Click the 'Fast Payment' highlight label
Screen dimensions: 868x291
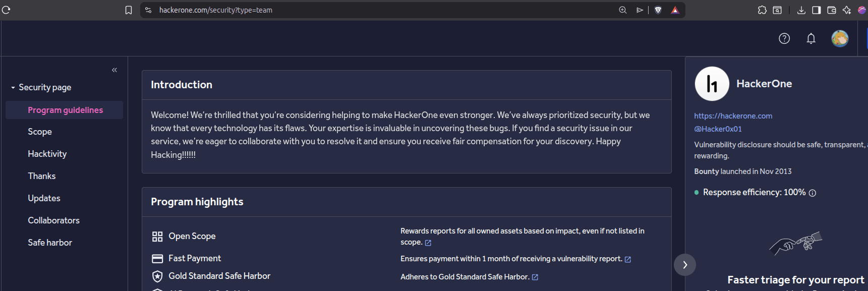(x=194, y=258)
